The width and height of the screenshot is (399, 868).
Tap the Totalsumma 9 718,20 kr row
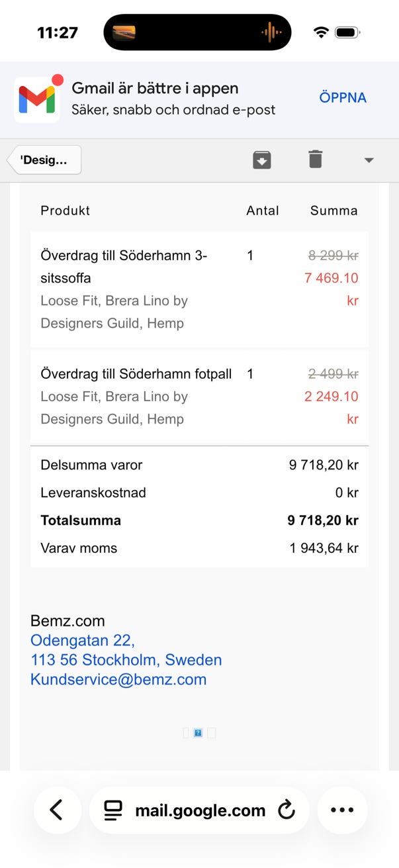pyautogui.click(x=199, y=520)
